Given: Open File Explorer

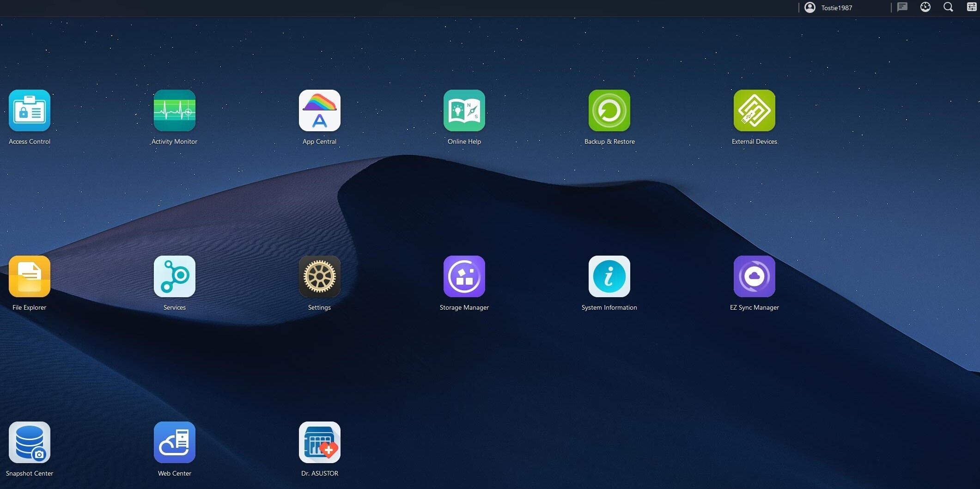Looking at the screenshot, I should (30, 276).
